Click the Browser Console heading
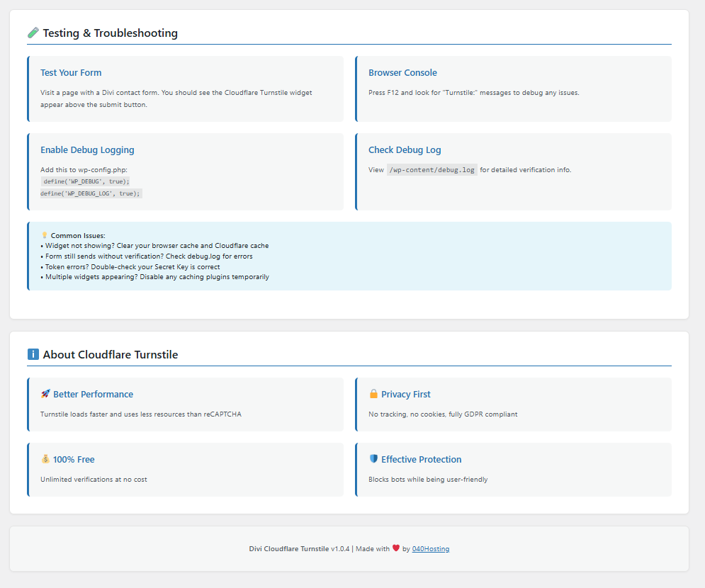The height and width of the screenshot is (588, 705). coord(402,73)
